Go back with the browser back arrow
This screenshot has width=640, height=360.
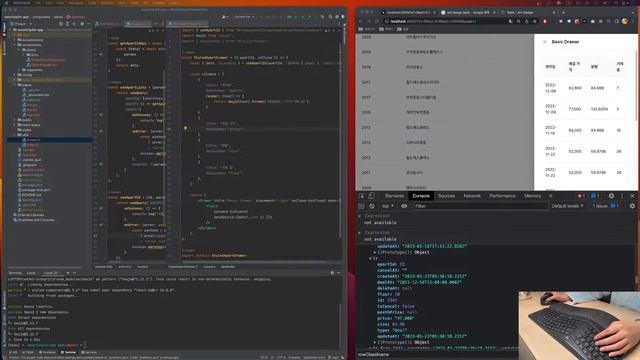point(360,21)
